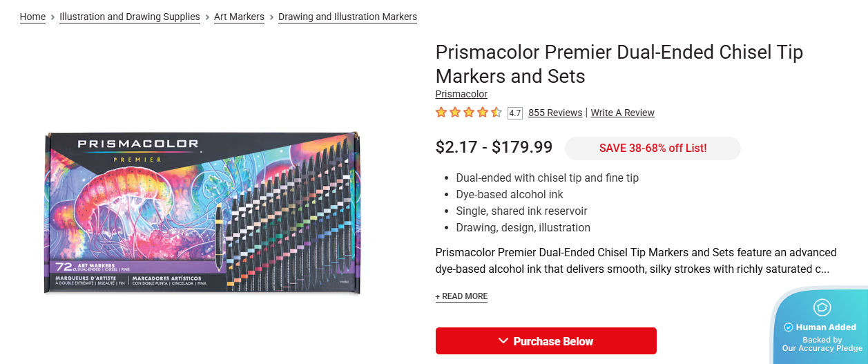Open the Our Accuracy Pledge text

pos(822,348)
